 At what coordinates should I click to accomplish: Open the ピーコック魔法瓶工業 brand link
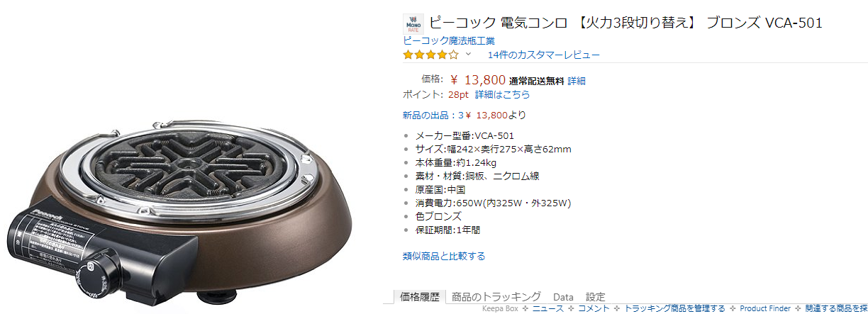click(449, 40)
